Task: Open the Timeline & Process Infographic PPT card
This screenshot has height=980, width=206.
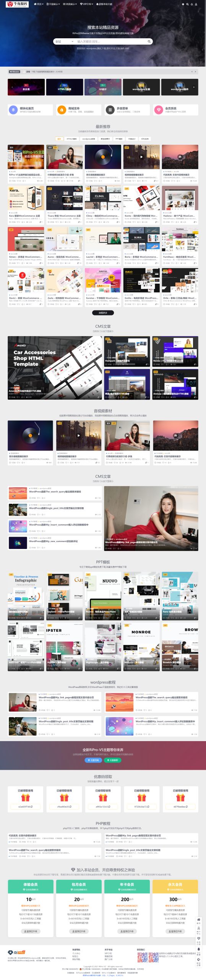Action: click(x=26, y=596)
